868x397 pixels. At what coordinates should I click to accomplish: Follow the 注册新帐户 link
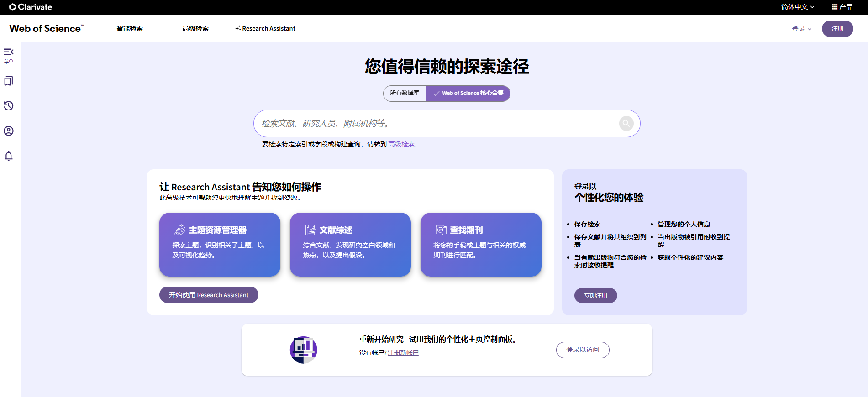(x=403, y=353)
